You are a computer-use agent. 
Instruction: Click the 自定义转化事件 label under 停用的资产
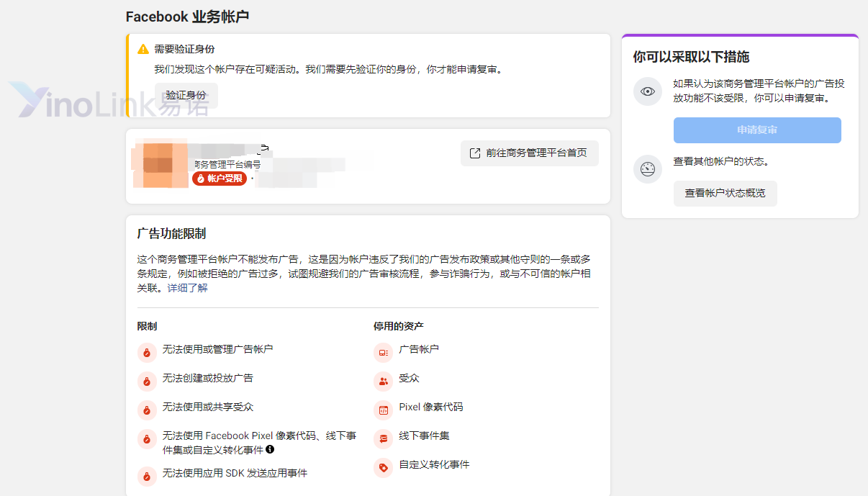click(x=434, y=464)
